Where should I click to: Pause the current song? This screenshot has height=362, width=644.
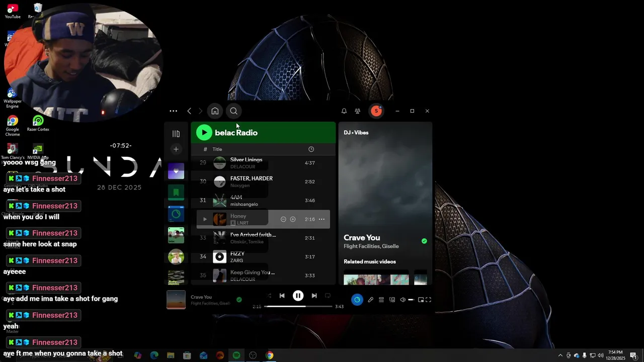tap(298, 296)
